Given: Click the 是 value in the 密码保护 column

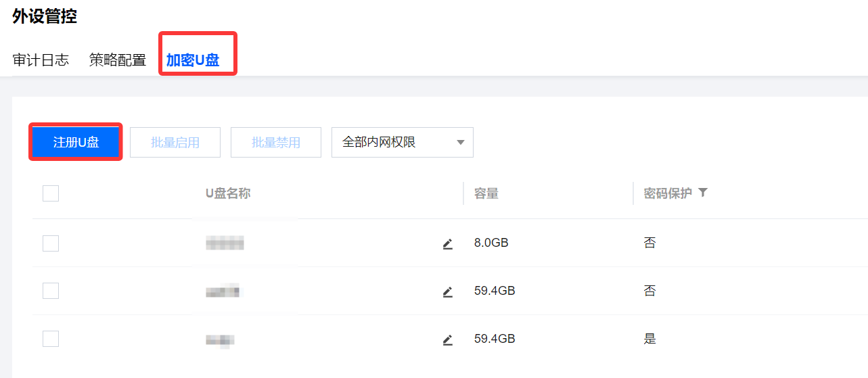Looking at the screenshot, I should click(x=650, y=339).
